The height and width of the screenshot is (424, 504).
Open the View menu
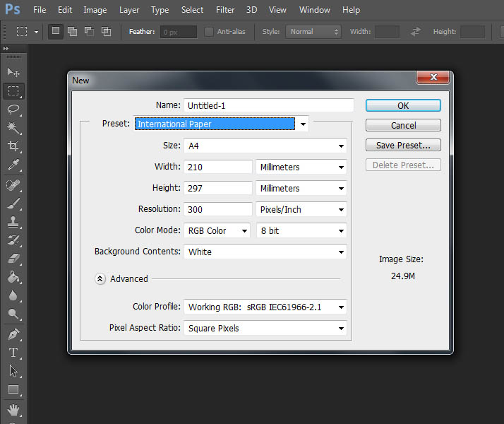277,10
